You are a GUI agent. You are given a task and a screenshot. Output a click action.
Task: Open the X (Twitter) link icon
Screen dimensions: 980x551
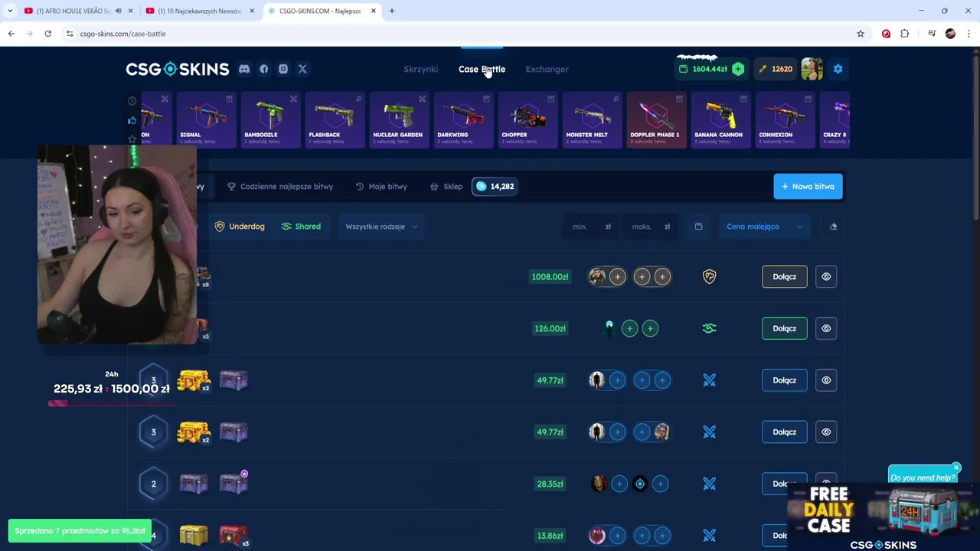[x=302, y=69]
